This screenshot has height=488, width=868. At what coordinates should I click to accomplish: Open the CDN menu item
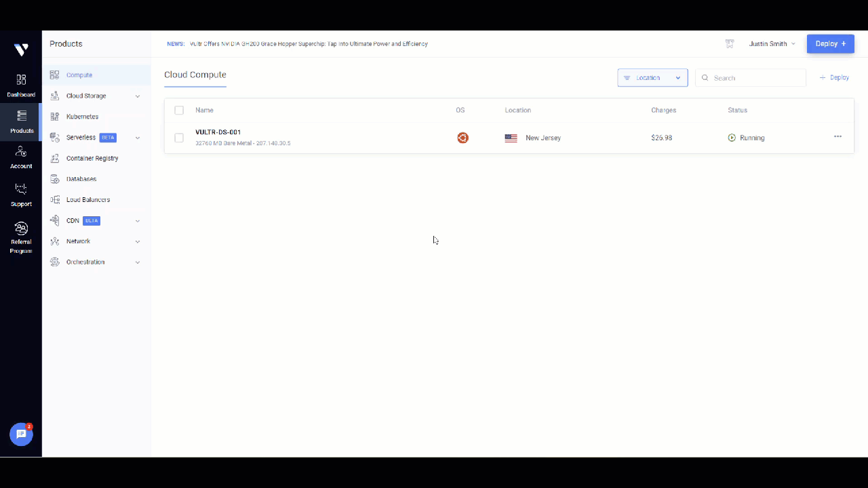pyautogui.click(x=73, y=220)
